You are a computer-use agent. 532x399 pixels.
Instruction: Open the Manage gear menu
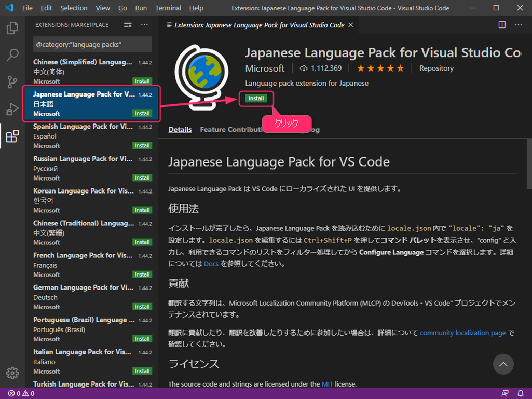click(x=12, y=373)
